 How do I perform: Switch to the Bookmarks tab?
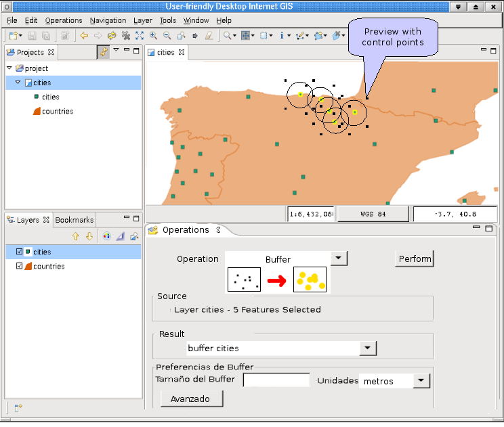click(x=75, y=220)
